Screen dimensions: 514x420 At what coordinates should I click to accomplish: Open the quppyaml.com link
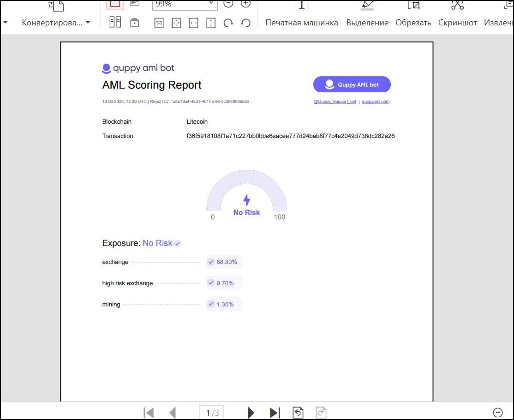pyautogui.click(x=376, y=102)
